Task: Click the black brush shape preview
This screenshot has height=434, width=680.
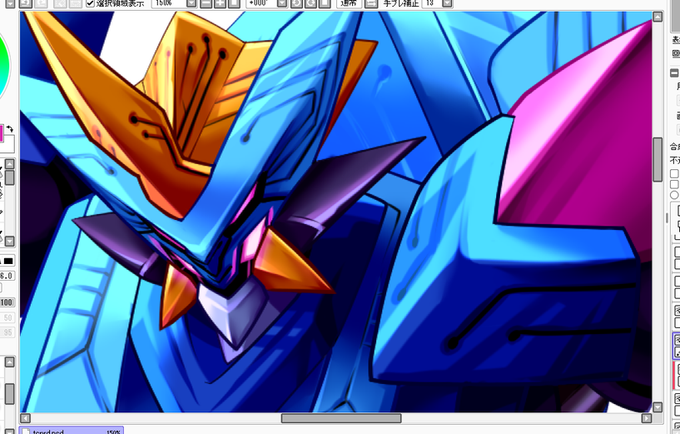Action: (8, 261)
